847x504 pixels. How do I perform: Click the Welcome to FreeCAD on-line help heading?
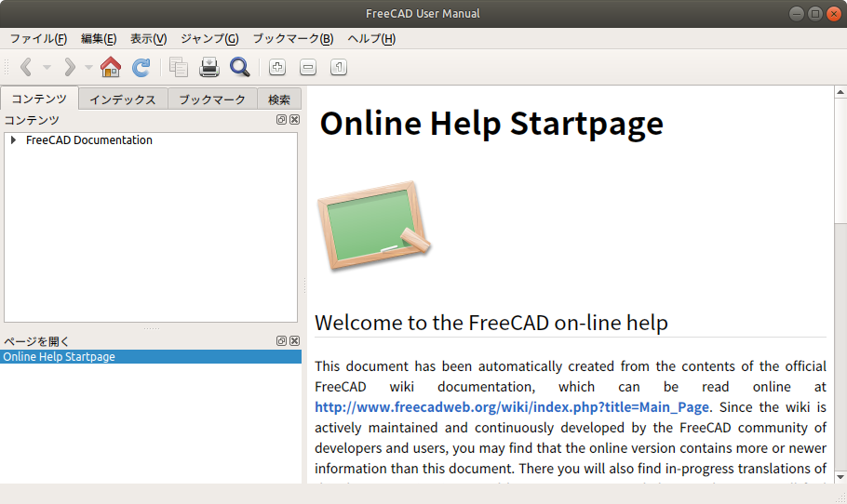pyautogui.click(x=491, y=323)
